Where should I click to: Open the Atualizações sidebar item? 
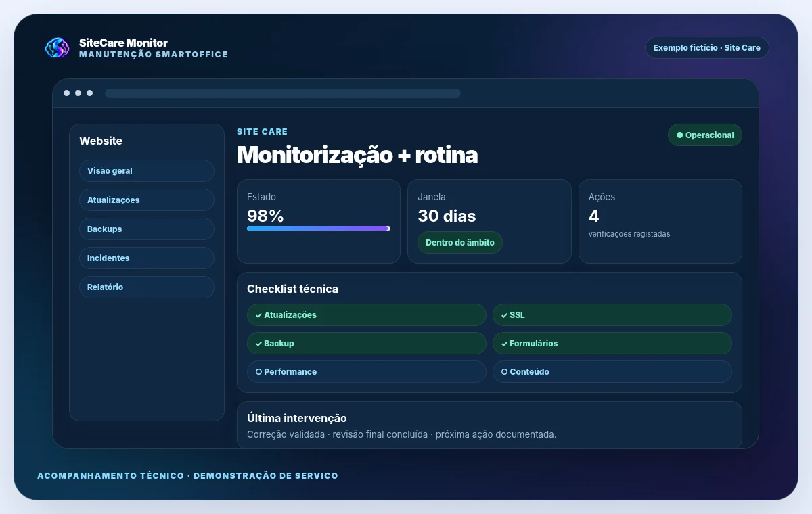(x=147, y=200)
